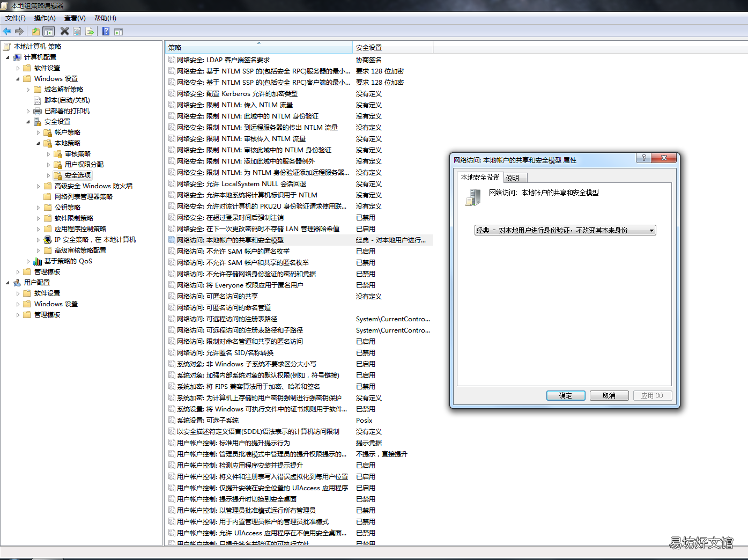Collapse the 本地策略 tree node
The image size is (748, 560).
click(38, 143)
